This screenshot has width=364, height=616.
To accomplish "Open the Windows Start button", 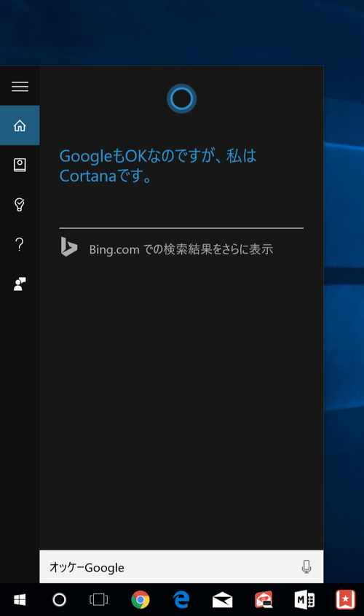I will pyautogui.click(x=20, y=599).
